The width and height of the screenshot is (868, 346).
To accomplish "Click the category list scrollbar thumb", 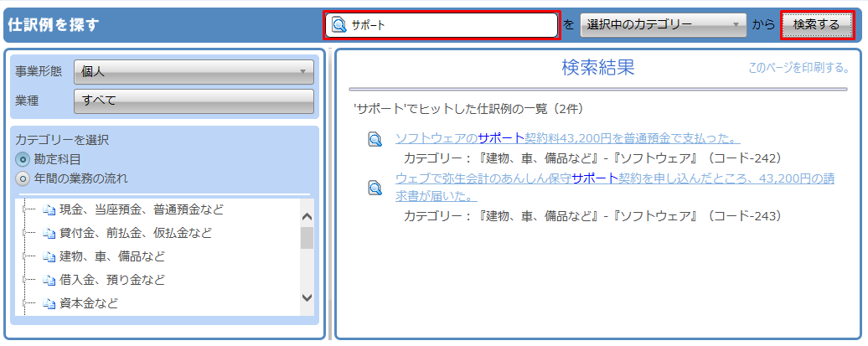I will pyautogui.click(x=307, y=237).
